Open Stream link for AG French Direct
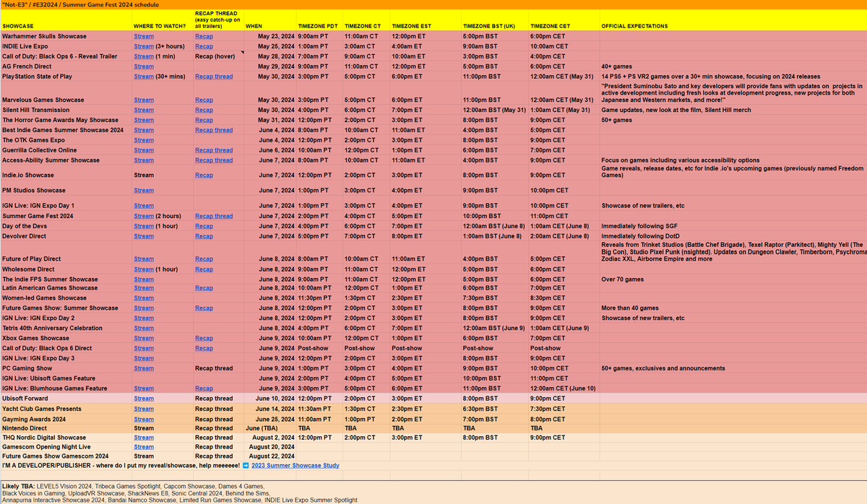Image resolution: width=867 pixels, height=504 pixels. tap(144, 66)
